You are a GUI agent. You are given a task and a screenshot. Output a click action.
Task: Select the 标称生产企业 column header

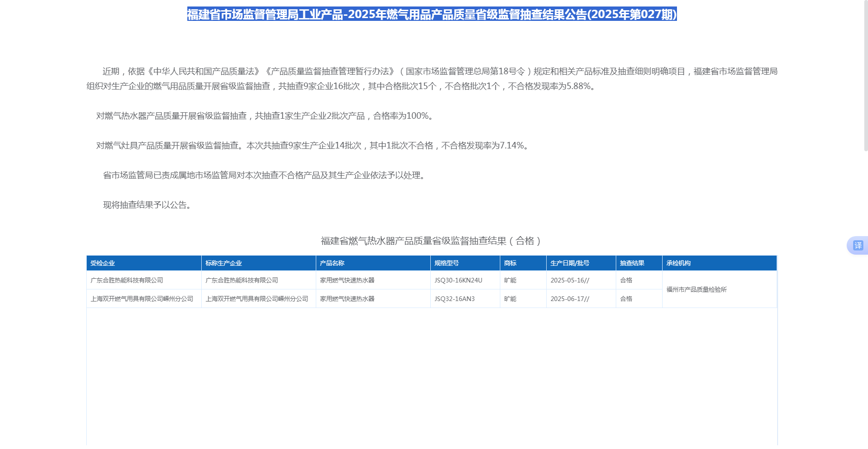tap(223, 263)
